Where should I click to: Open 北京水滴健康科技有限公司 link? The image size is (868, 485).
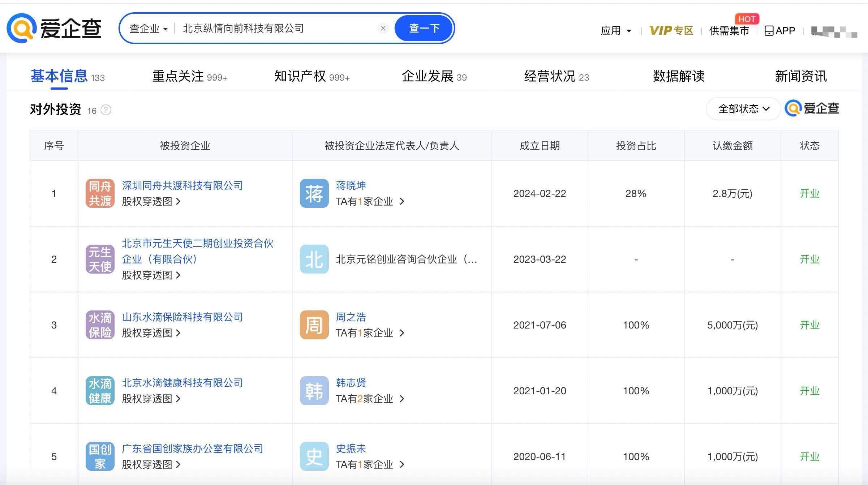click(182, 383)
